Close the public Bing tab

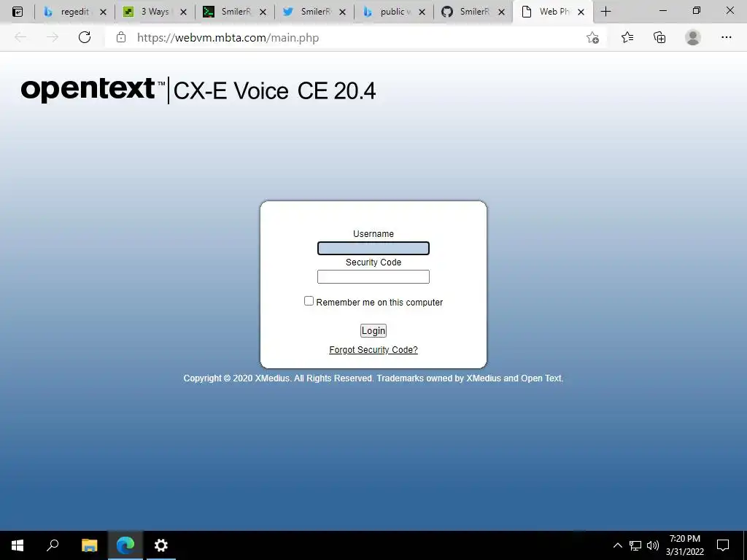coord(422,12)
